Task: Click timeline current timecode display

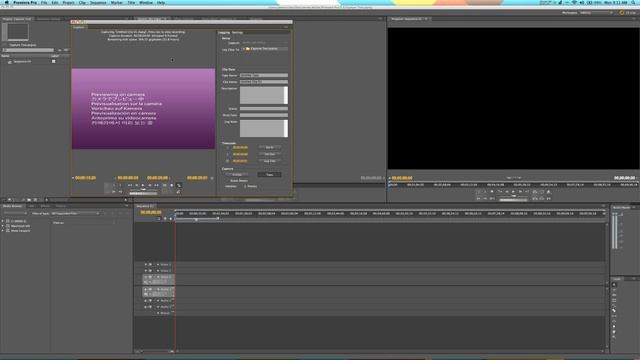Action: 151,212
